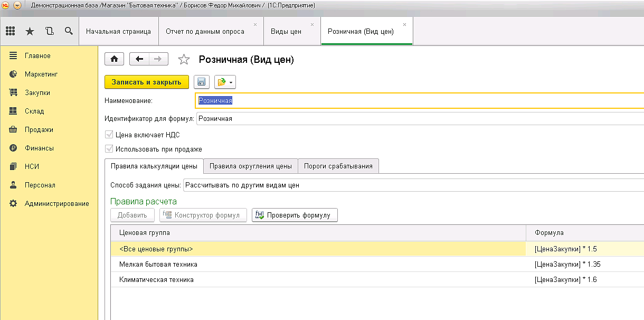This screenshot has width=644, height=320.
Task: Click 'Проверить формулу' button
Action: (294, 215)
